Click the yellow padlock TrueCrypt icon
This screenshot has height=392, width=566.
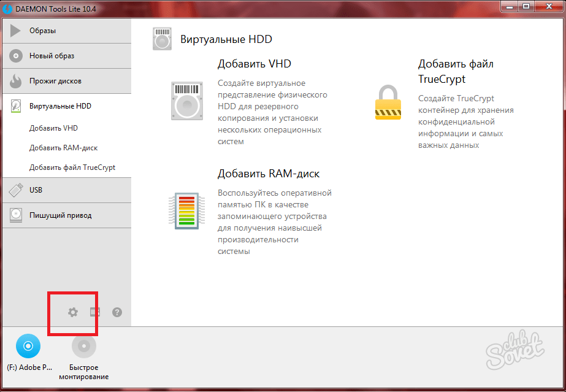coord(388,102)
